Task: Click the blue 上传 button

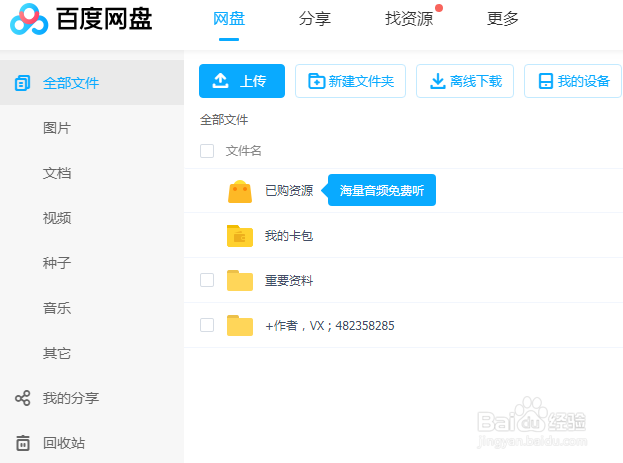Action: [242, 81]
